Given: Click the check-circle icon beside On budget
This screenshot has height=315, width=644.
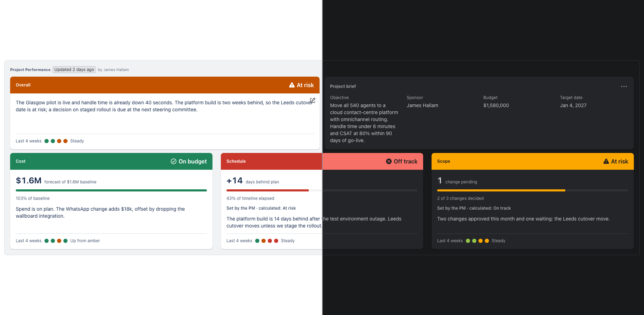Looking at the screenshot, I should (x=174, y=161).
